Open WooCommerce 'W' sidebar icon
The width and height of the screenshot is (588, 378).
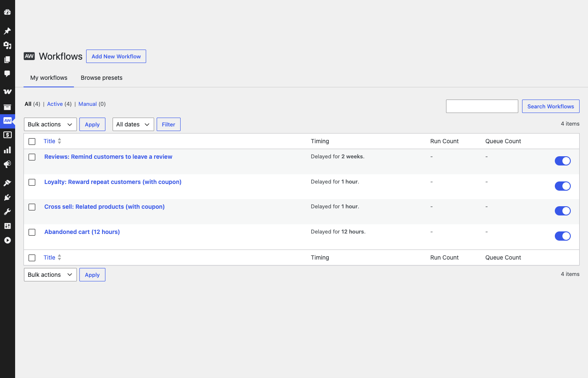(7, 92)
